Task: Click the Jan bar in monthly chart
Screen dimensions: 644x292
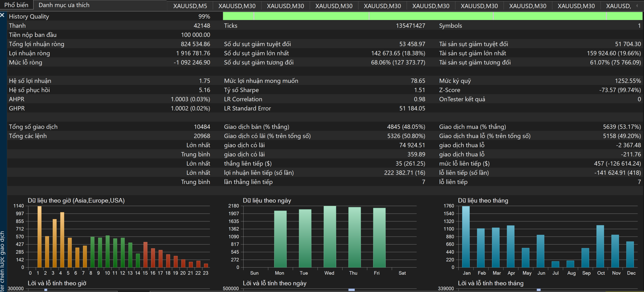Action: 465,237
